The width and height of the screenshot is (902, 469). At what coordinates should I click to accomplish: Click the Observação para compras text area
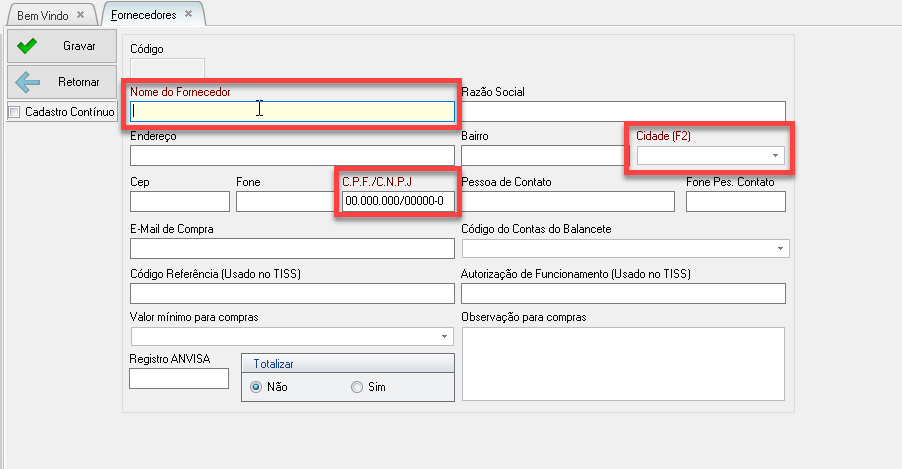(623, 363)
